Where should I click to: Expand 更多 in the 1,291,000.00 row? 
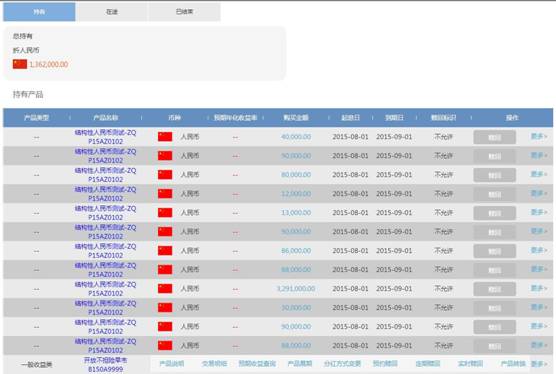tap(539, 288)
